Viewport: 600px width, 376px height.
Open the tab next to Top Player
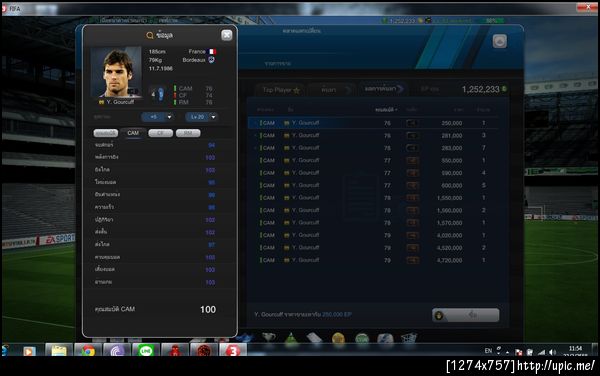click(x=331, y=90)
